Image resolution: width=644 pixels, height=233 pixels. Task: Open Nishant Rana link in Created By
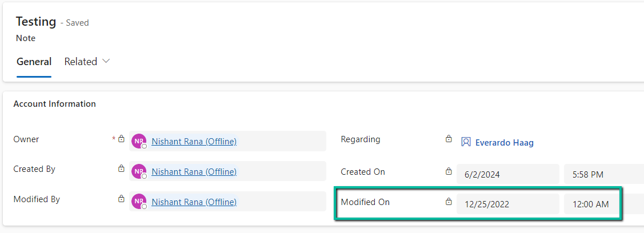[x=194, y=171]
